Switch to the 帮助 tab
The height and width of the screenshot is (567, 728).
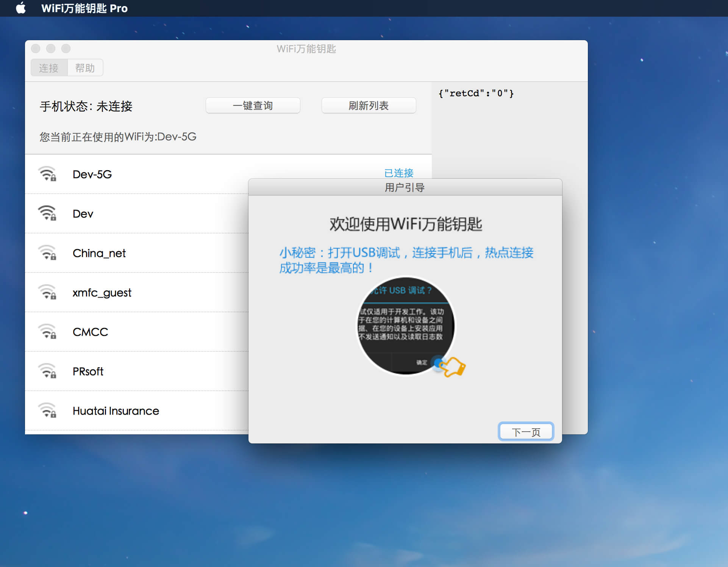[x=85, y=68]
